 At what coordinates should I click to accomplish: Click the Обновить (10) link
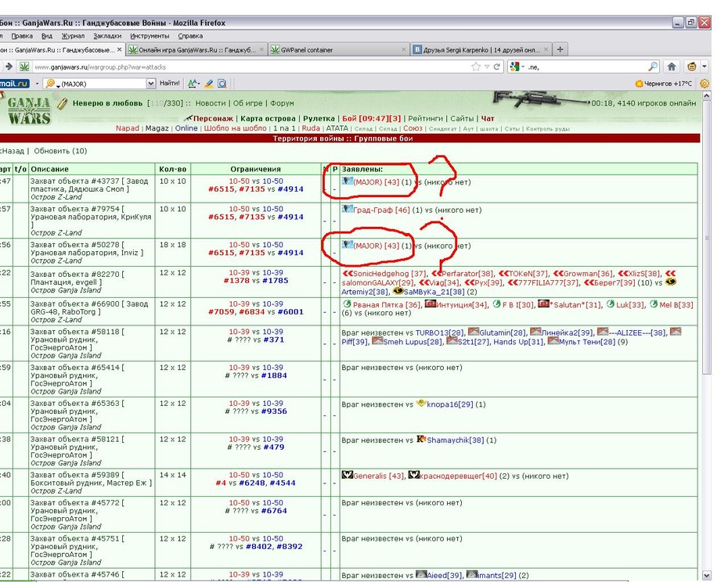coord(60,151)
